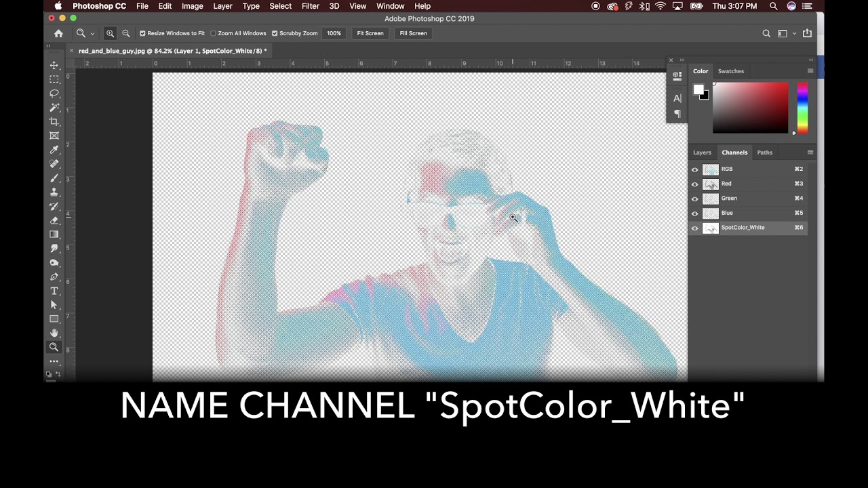The height and width of the screenshot is (488, 868).
Task: Click the white foreground color swatch
Action: click(x=698, y=89)
